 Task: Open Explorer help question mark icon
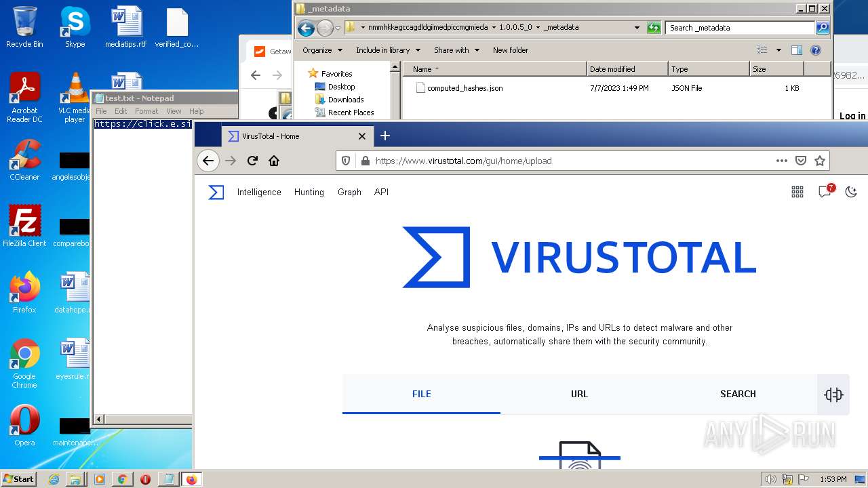816,50
